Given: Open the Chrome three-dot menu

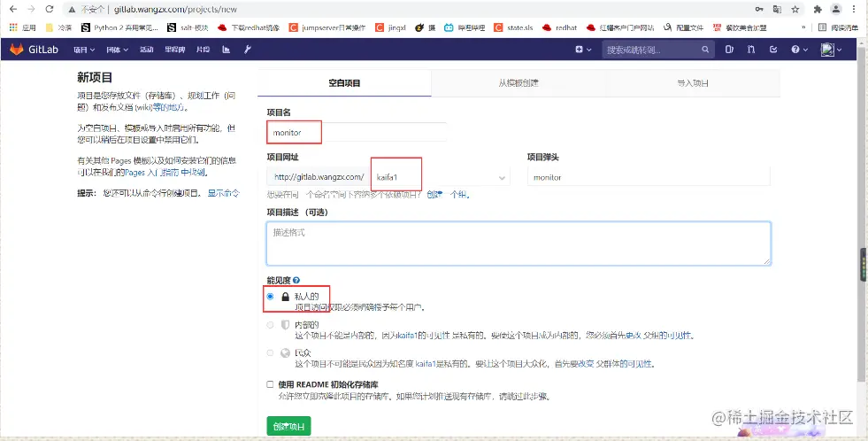Looking at the screenshot, I should point(854,10).
